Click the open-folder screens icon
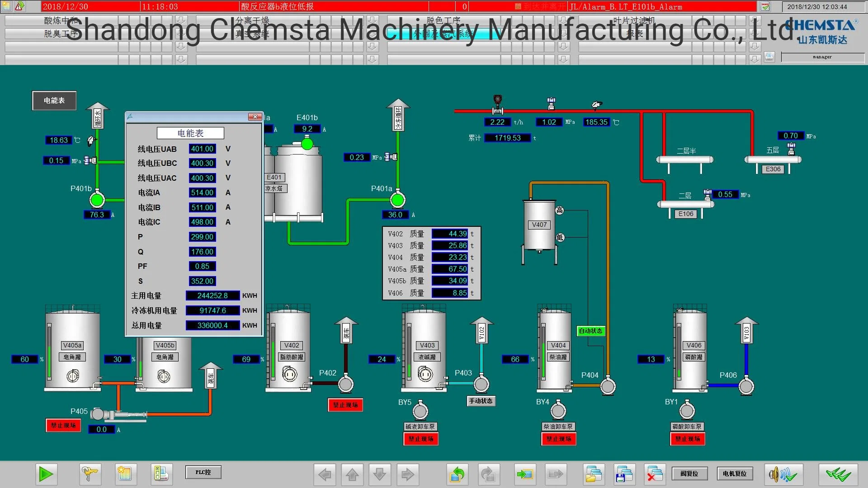This screenshot has height=488, width=868. [594, 474]
